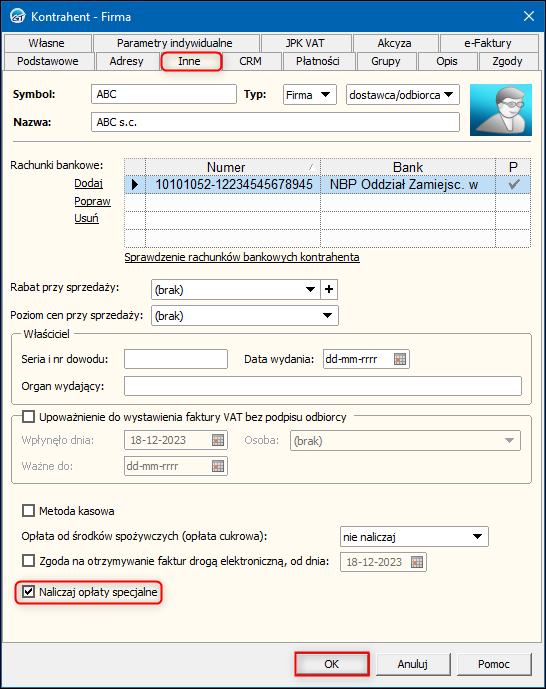Click the P column header
This screenshot has height=689, width=546.
point(513,167)
